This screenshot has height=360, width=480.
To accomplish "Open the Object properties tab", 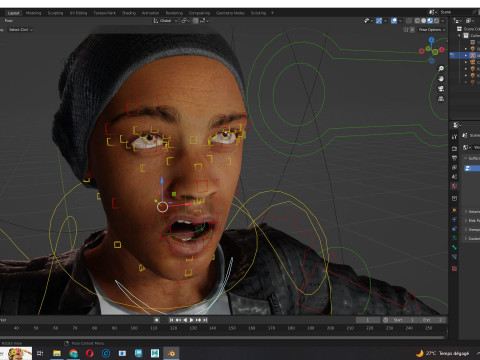I will point(454,210).
